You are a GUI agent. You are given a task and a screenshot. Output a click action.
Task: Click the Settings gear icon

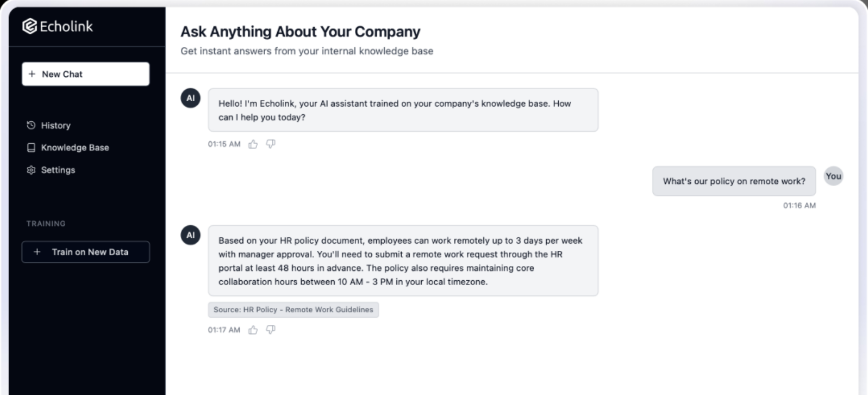31,170
